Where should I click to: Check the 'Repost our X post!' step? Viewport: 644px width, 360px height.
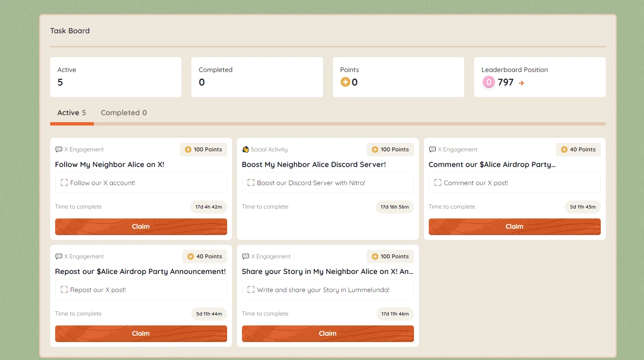click(x=64, y=290)
